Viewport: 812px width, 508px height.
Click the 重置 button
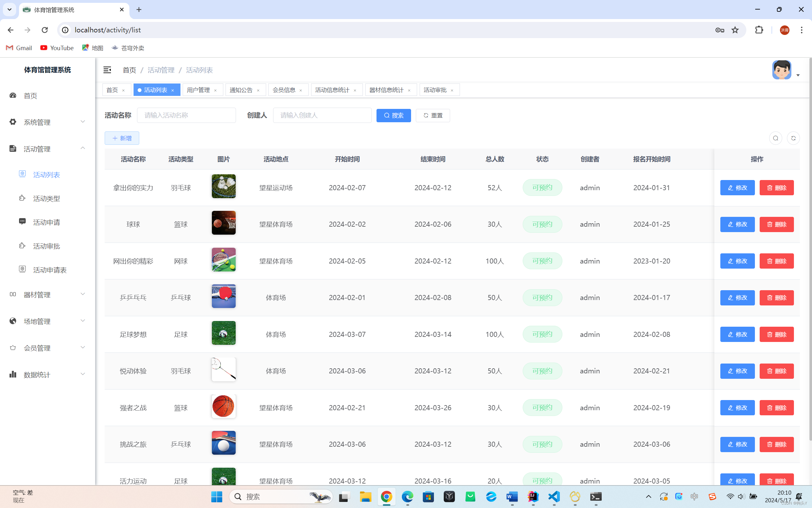[x=433, y=115]
